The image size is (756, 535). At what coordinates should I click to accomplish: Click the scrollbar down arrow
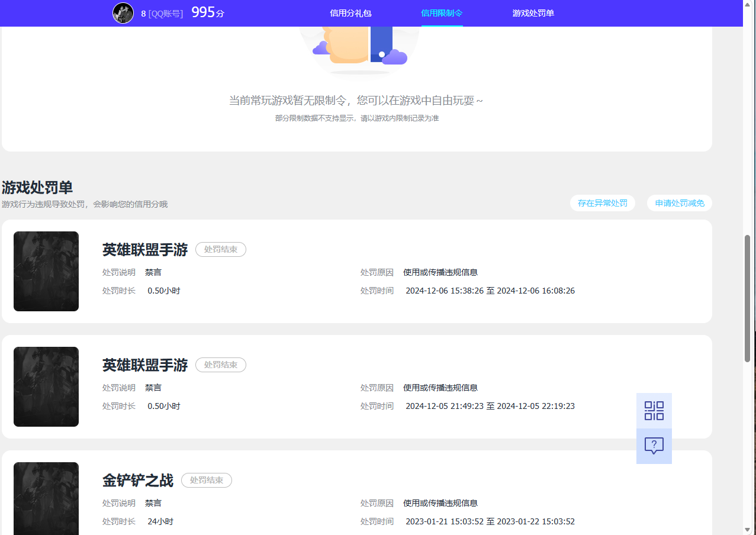pos(747,529)
